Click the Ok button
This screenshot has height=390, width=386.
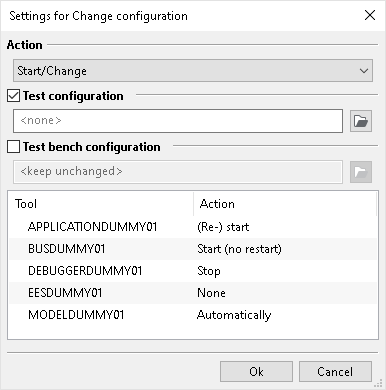point(256,372)
